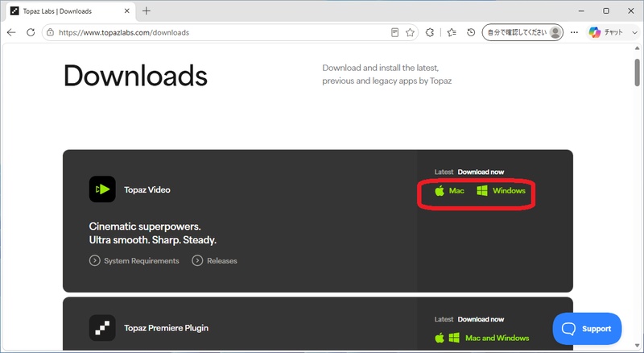Click the page vertical scrollbar thumb
The width and height of the screenshot is (644, 353).
[637, 73]
